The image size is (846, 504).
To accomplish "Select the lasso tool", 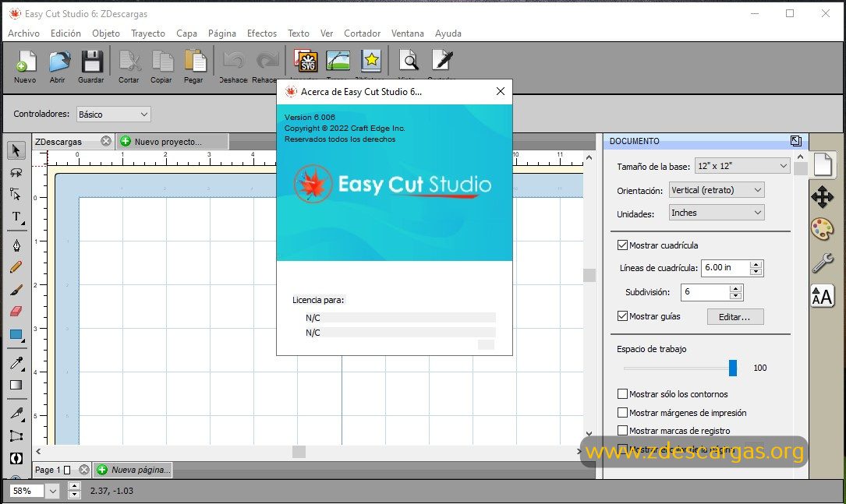I will coord(16,172).
